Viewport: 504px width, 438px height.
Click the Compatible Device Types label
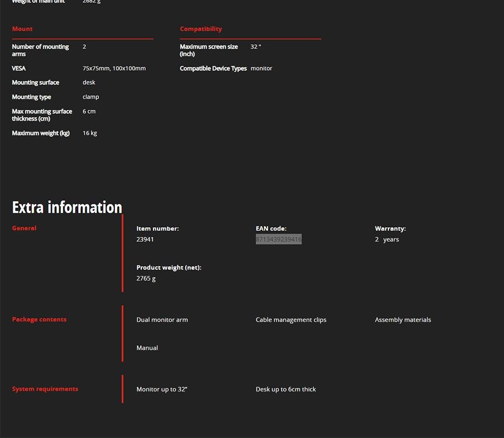213,68
